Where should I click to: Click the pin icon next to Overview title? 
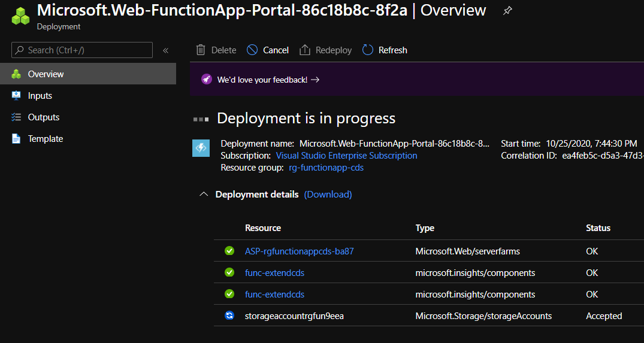pos(507,11)
